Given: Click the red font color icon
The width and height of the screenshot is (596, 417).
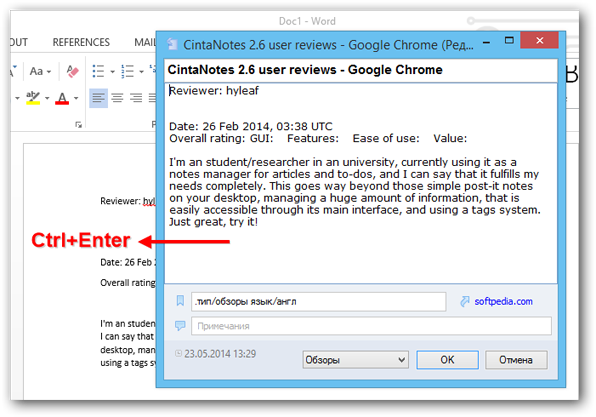Looking at the screenshot, I should coord(62,98).
